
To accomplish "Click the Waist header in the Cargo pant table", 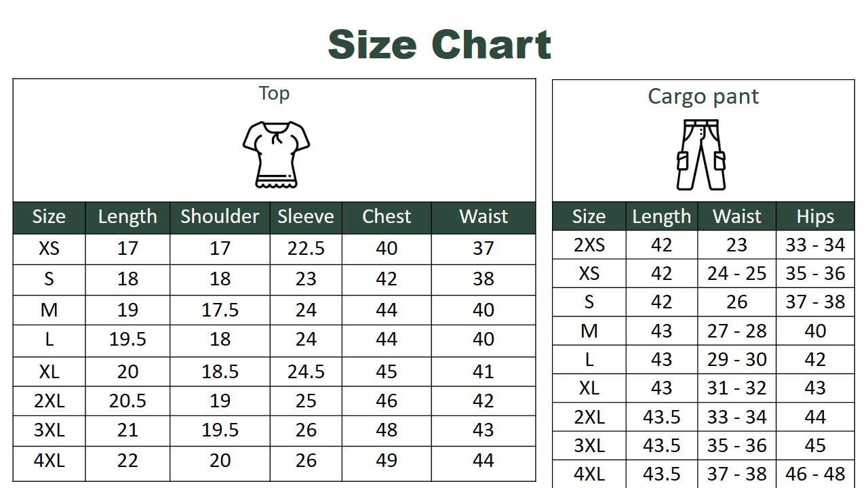I will tap(737, 217).
